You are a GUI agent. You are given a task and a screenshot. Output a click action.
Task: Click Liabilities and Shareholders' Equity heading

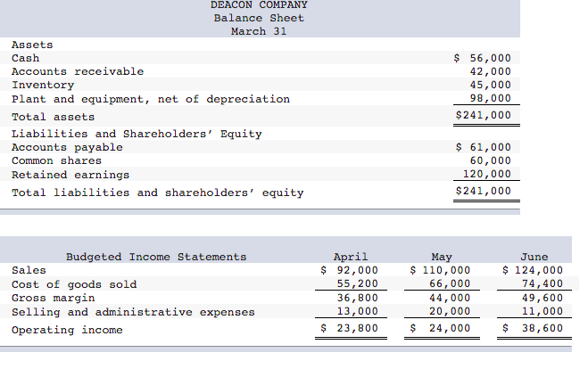(x=137, y=134)
